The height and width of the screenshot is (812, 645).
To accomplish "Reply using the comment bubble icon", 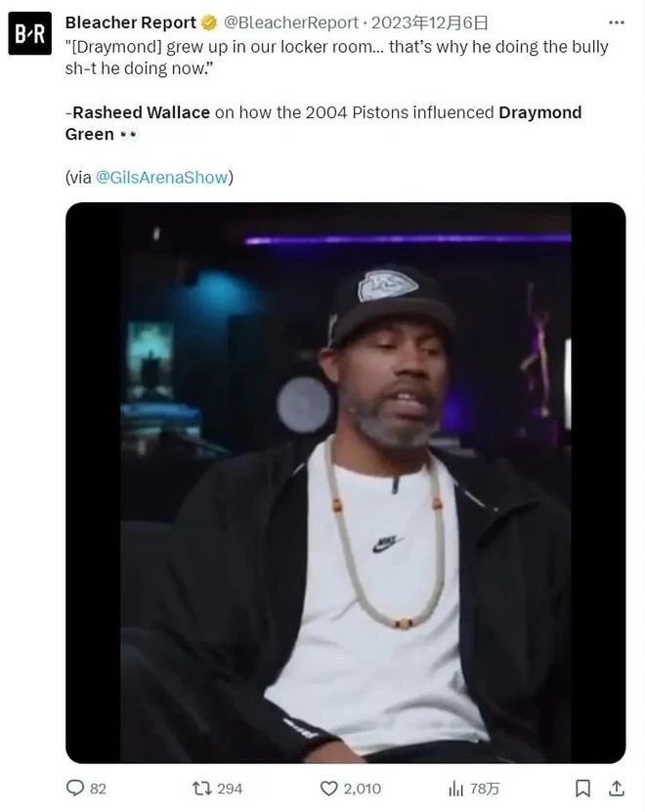I will [75, 789].
